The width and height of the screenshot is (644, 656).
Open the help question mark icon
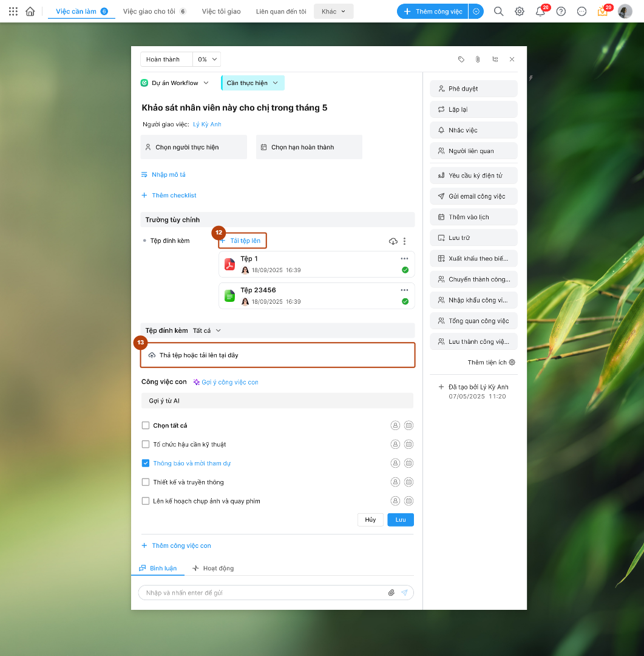[x=561, y=12]
